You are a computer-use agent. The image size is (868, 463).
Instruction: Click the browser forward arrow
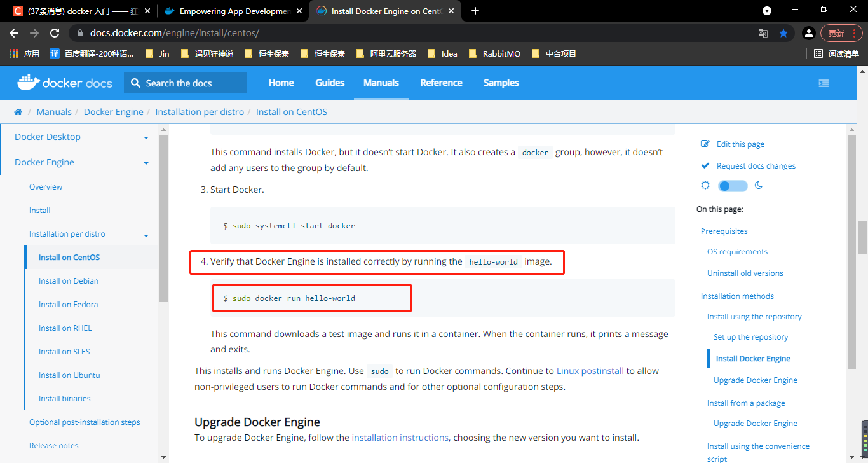coord(34,33)
